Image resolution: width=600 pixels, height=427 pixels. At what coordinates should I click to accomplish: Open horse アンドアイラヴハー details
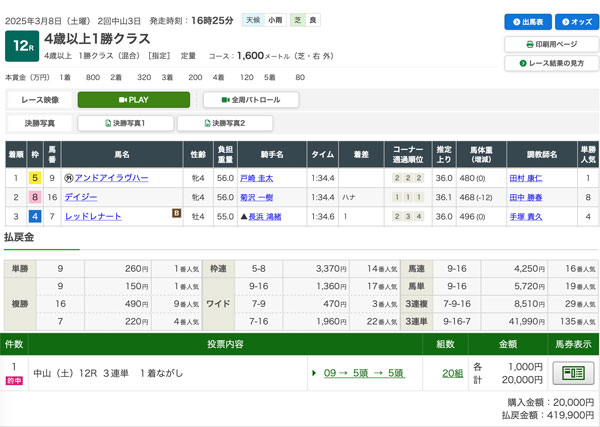coord(111,178)
